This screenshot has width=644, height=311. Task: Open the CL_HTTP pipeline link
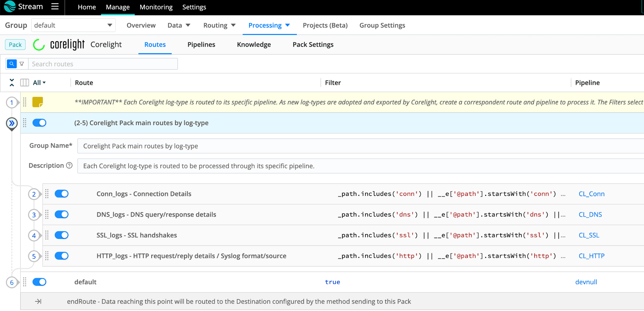(591, 256)
